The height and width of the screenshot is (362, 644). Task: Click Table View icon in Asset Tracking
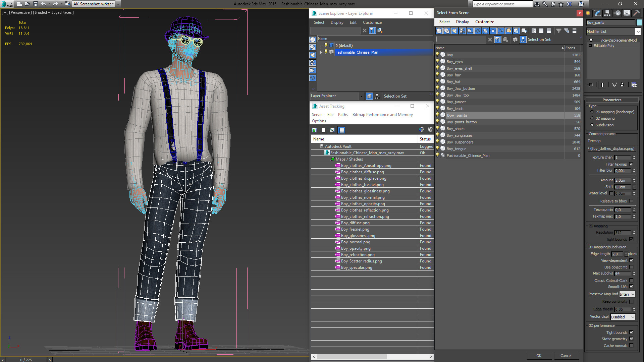point(341,130)
